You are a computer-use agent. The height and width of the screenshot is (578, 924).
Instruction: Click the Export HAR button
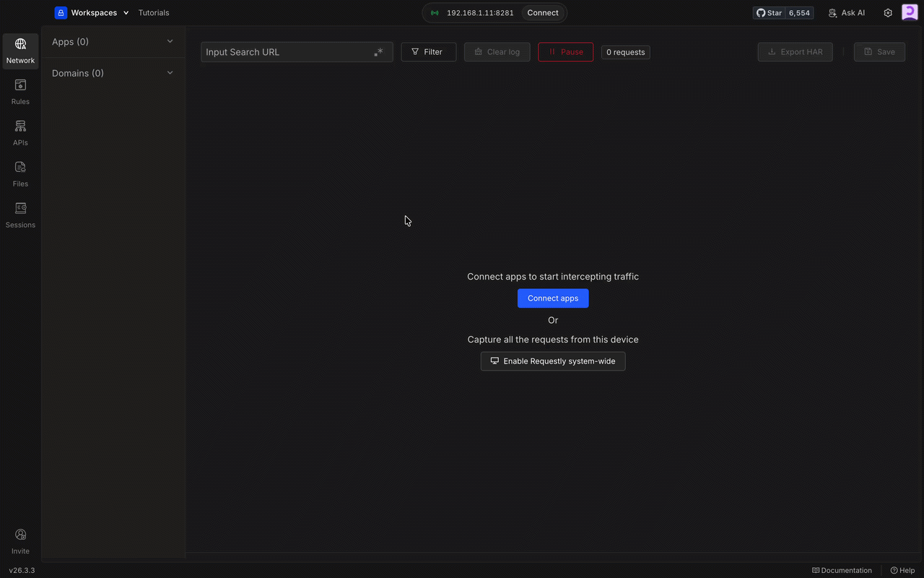click(795, 52)
